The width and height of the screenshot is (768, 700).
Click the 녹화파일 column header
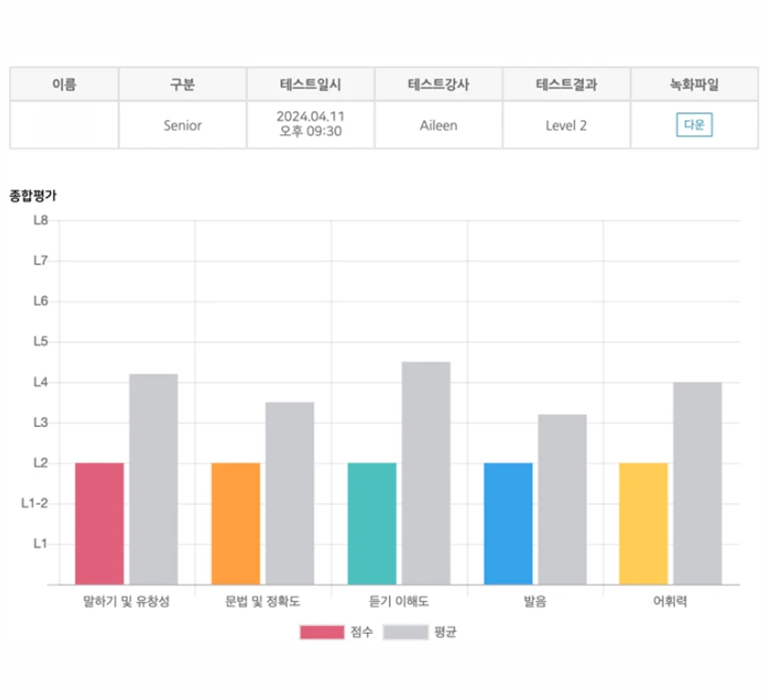pyautogui.click(x=695, y=84)
